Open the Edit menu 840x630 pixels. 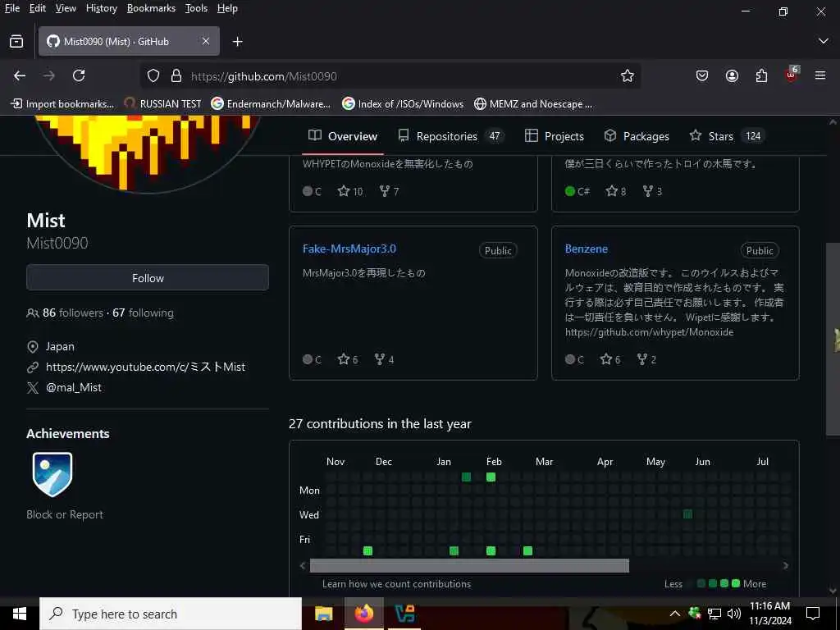38,8
